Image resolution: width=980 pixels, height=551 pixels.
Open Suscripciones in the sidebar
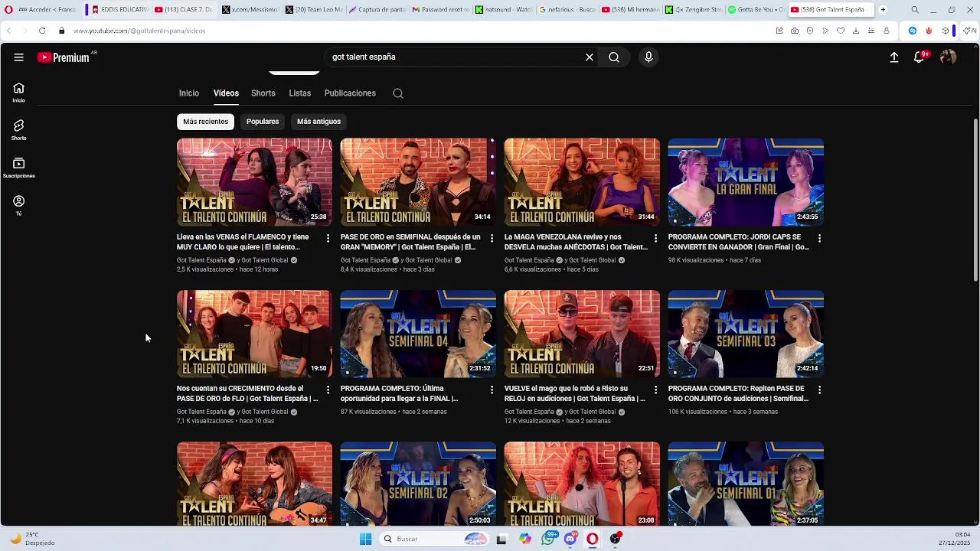18,168
